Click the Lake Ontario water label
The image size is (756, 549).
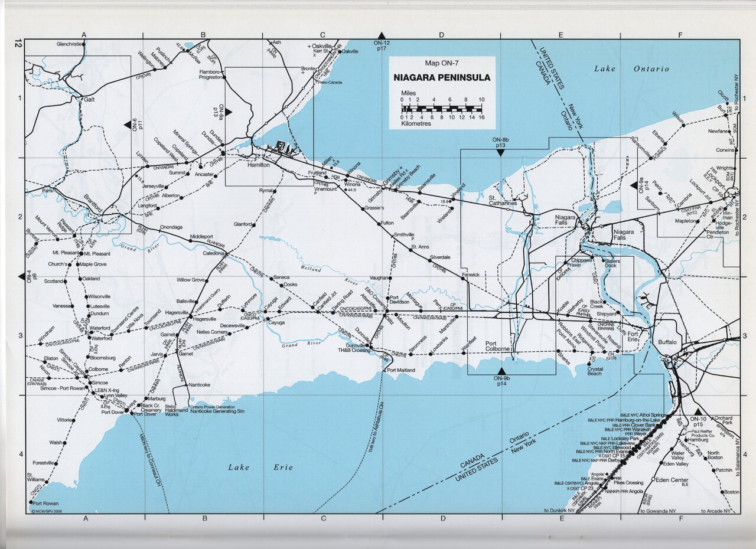pyautogui.click(x=631, y=69)
